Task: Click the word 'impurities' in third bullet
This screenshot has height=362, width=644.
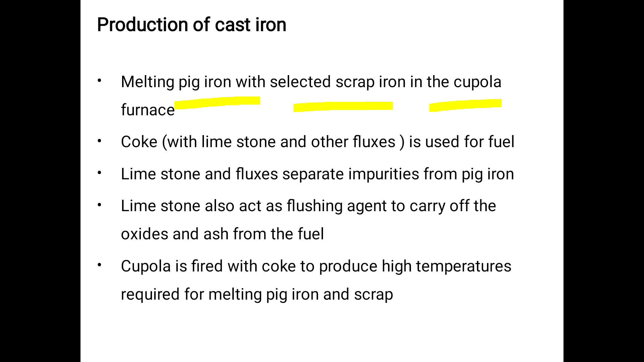Action: point(384,174)
